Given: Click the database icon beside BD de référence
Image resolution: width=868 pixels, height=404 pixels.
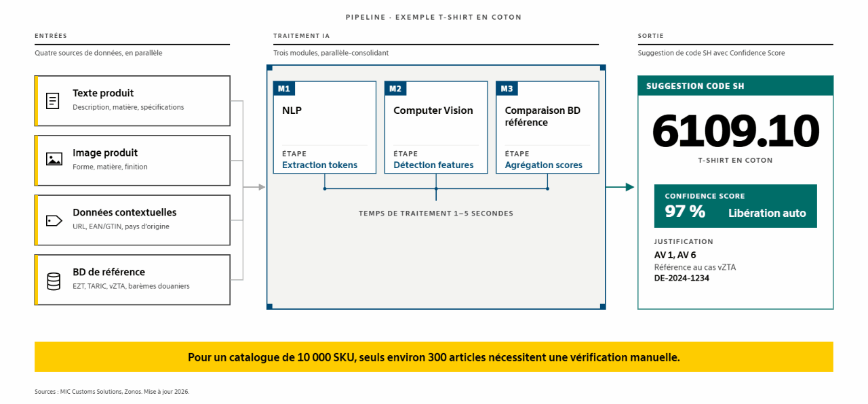Looking at the screenshot, I should pyautogui.click(x=54, y=280).
